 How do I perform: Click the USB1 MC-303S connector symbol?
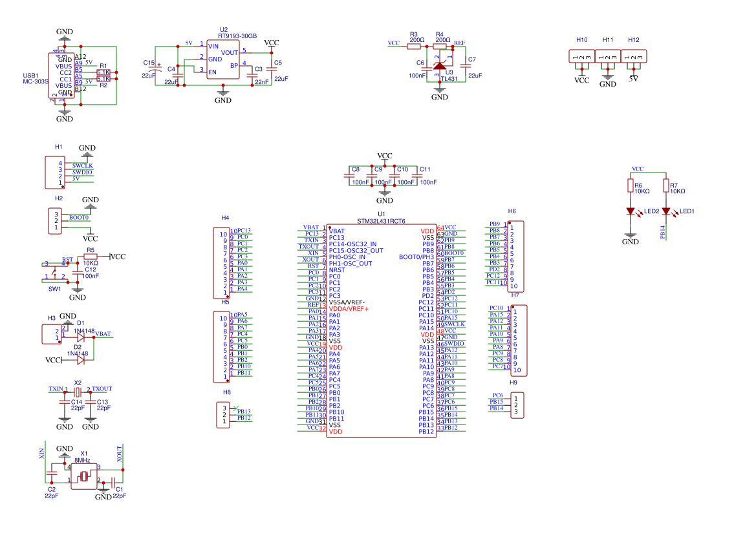click(65, 76)
